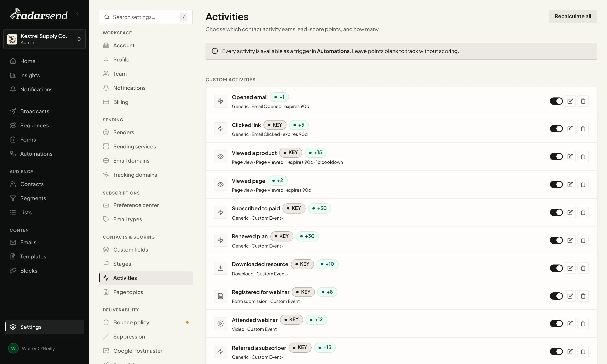This screenshot has width=607, height=364.
Task: Open Sending services settings
Action: click(x=145, y=146)
